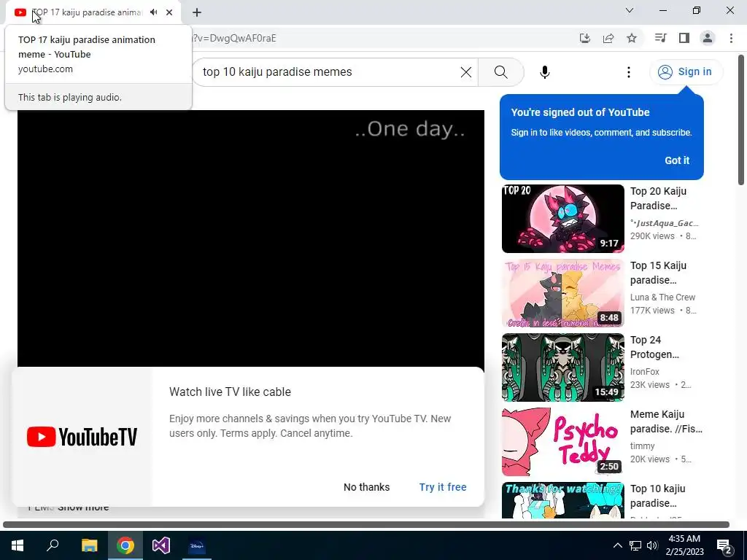Open the Psycho Teddy video thumbnail

click(x=562, y=441)
